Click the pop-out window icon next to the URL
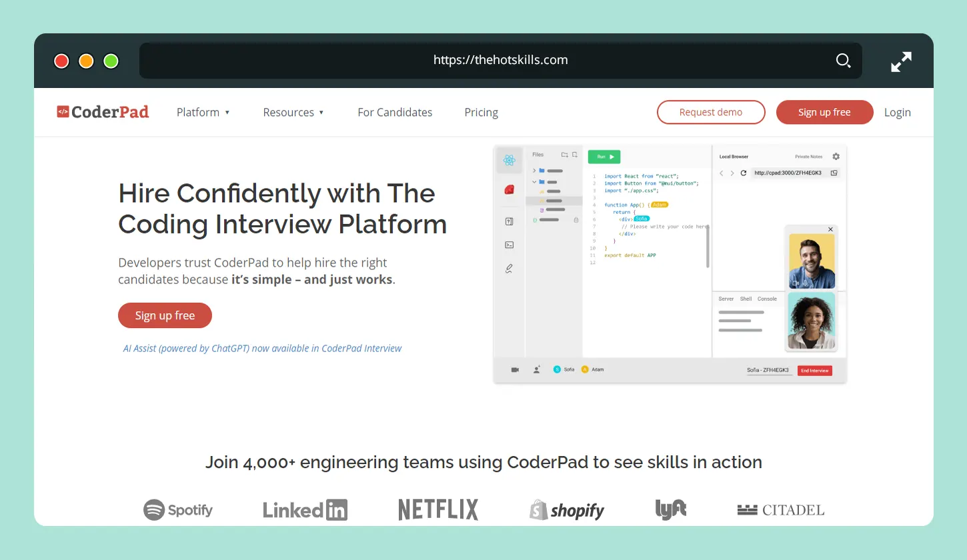Screen dimensions: 967x560 pos(834,173)
